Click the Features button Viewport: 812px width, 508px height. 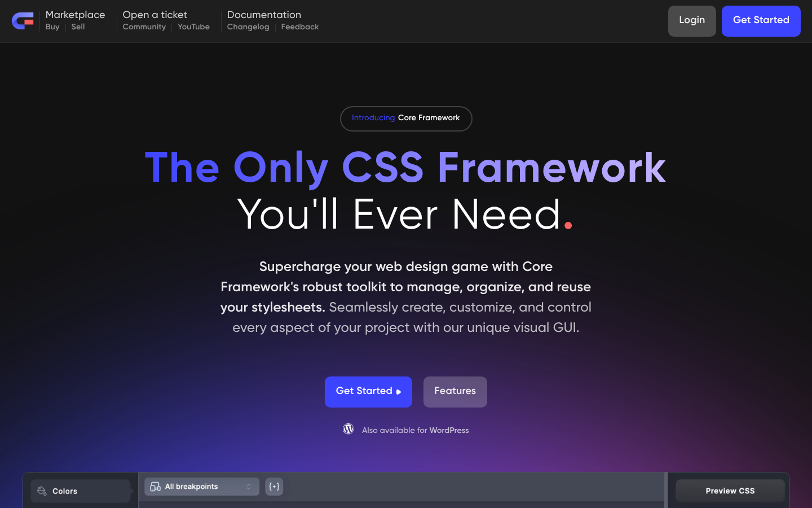coord(455,392)
